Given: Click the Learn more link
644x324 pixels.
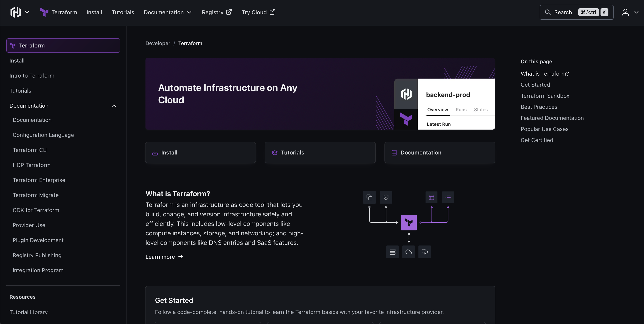Looking at the screenshot, I should [x=164, y=257].
